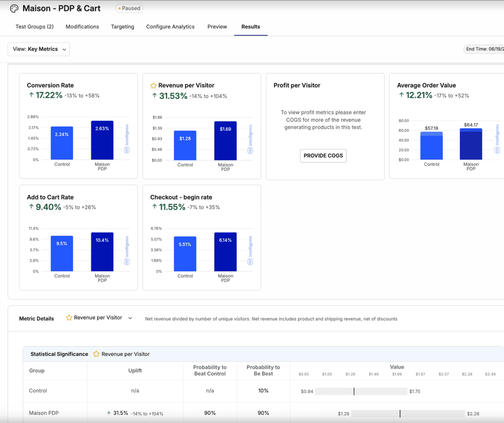Open the View: Key Metrics dropdown
This screenshot has width=504, height=423.
pos(38,49)
